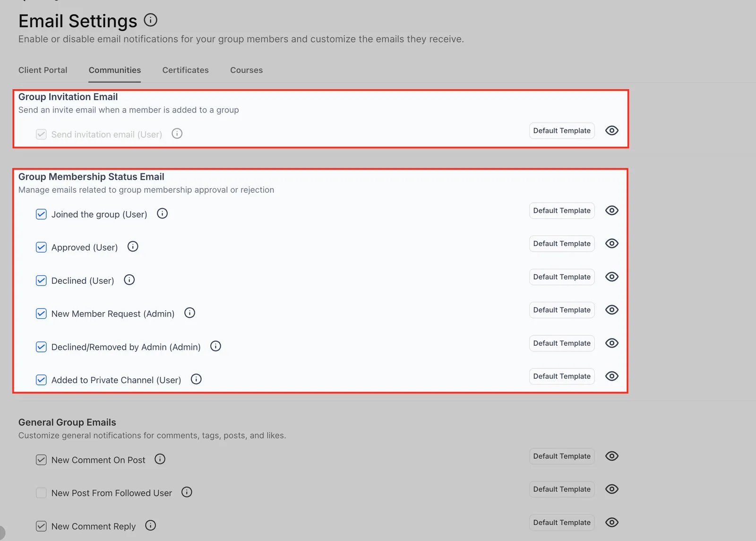Select the Communities tab
The width and height of the screenshot is (756, 541).
pos(115,70)
